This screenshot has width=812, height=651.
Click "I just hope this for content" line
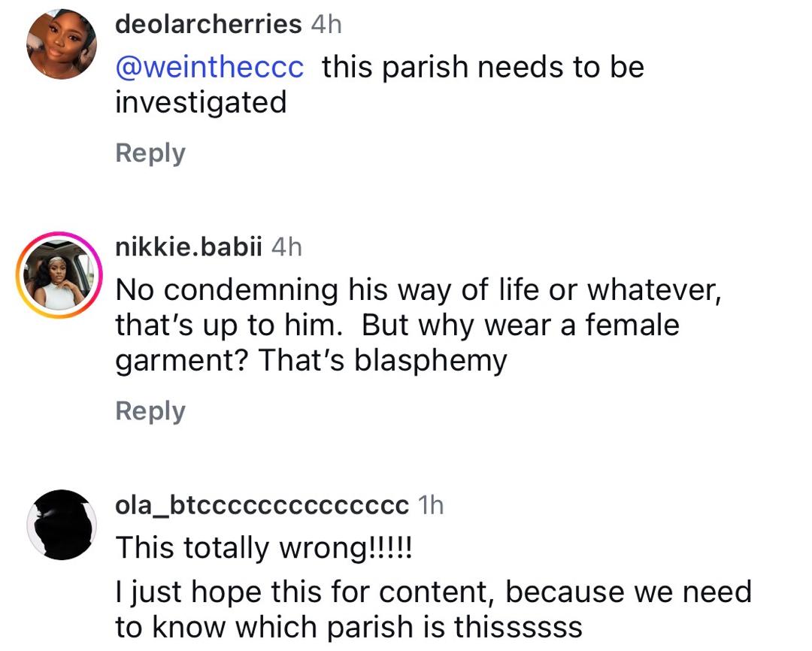point(432,592)
